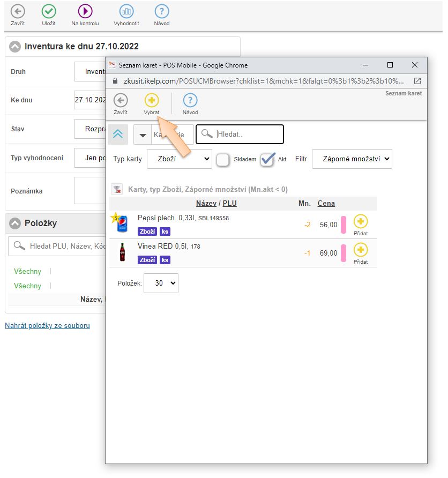Click the Uložit save icon
448x478 pixels.
pos(49,11)
